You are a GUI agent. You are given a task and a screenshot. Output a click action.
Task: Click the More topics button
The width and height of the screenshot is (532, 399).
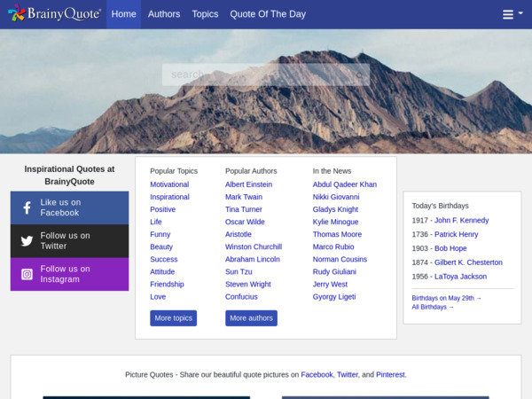click(x=174, y=318)
